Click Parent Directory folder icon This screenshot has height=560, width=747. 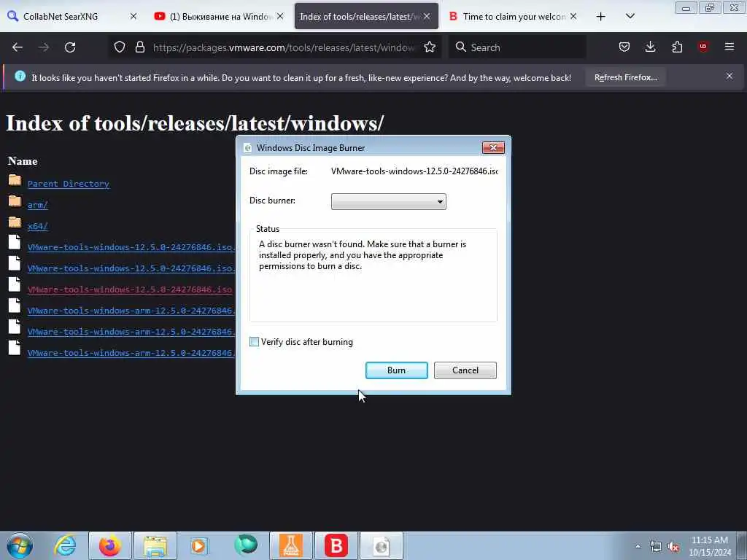pyautogui.click(x=15, y=180)
